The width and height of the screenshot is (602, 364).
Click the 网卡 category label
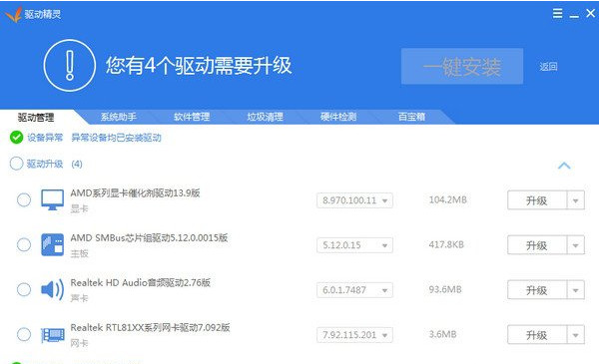(80, 343)
